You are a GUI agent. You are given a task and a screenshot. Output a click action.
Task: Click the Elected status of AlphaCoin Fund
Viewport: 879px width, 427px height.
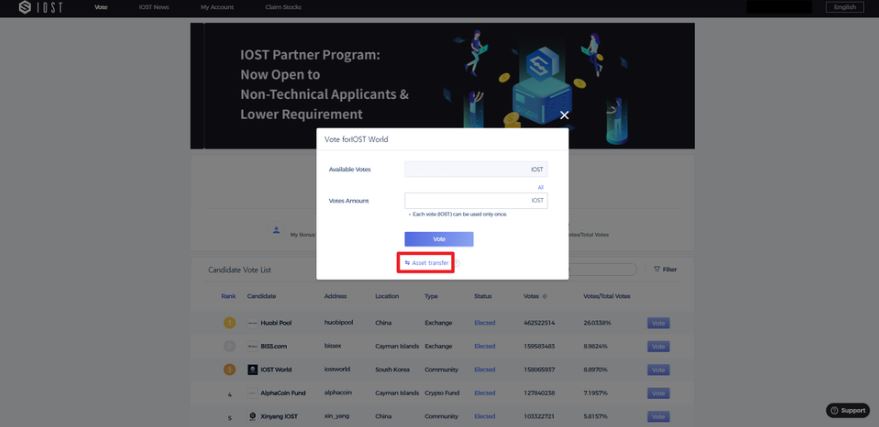(x=484, y=393)
